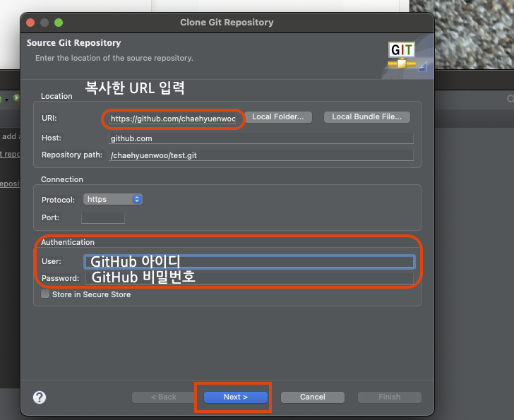The height and width of the screenshot is (420, 514).
Task: Open the Local Folder... browser
Action: [278, 117]
